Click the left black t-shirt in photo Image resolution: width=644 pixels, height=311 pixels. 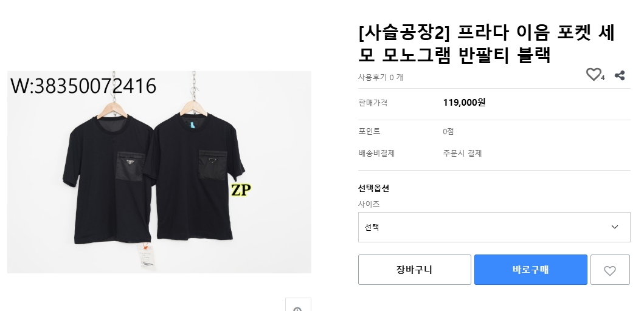pyautogui.click(x=106, y=176)
